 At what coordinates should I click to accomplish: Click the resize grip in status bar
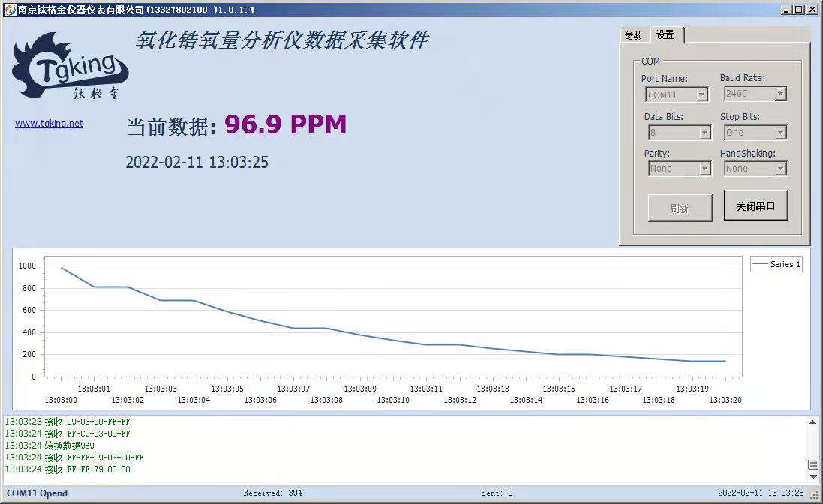pyautogui.click(x=813, y=494)
